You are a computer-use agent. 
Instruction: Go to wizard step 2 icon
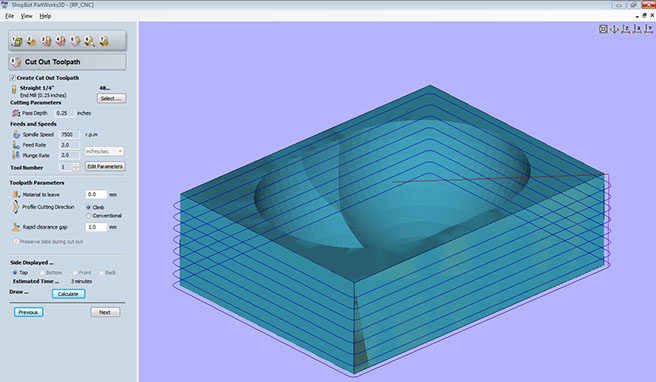[x=31, y=41]
